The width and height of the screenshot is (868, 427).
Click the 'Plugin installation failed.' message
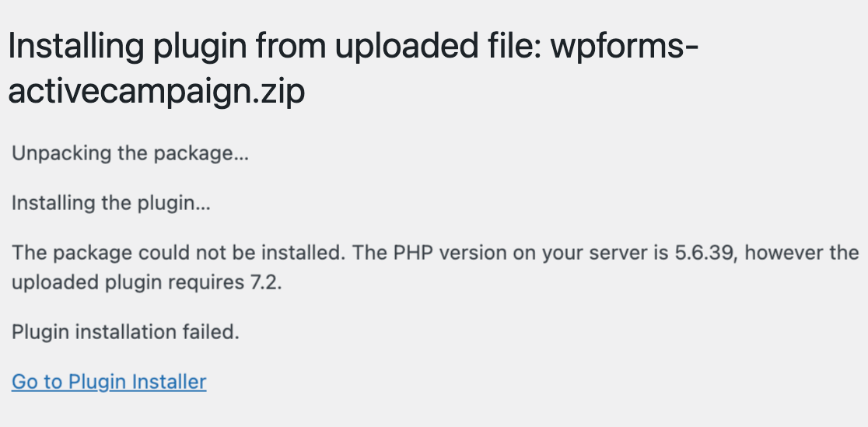pos(126,332)
